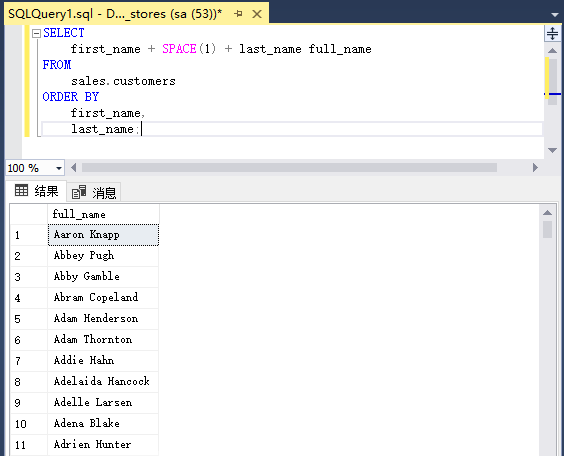The width and height of the screenshot is (564, 456).
Task: Click the horizontal scroll right arrow
Action: (535, 168)
